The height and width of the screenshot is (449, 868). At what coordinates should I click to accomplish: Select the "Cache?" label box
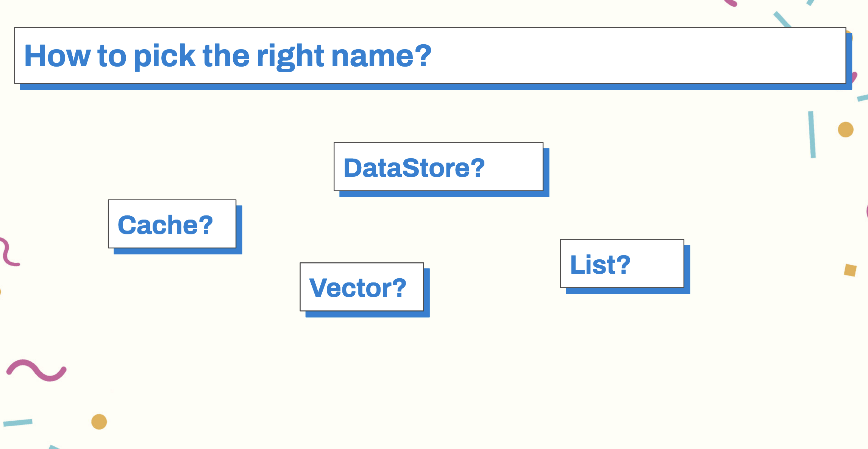point(172,224)
